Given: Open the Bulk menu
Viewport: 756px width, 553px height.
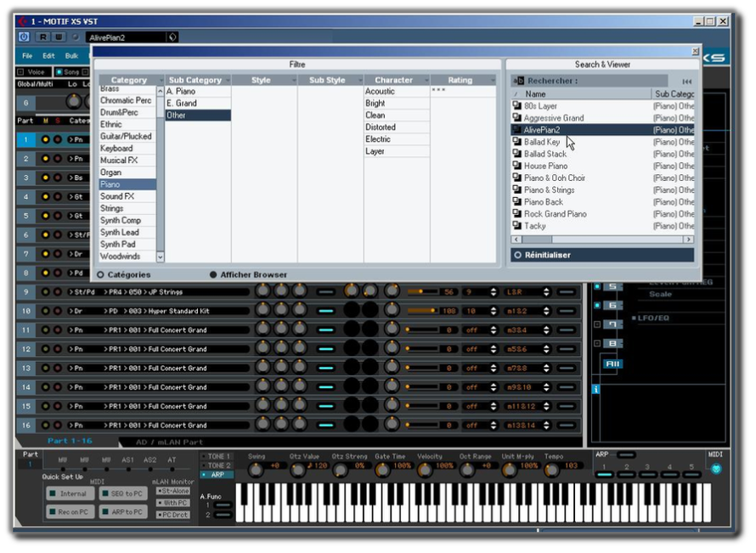Looking at the screenshot, I should coord(72,56).
